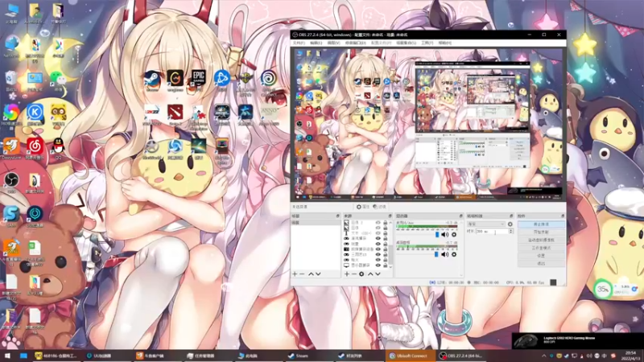Toggle visibility eye of the 文本 (GDI+) source

pos(378,233)
